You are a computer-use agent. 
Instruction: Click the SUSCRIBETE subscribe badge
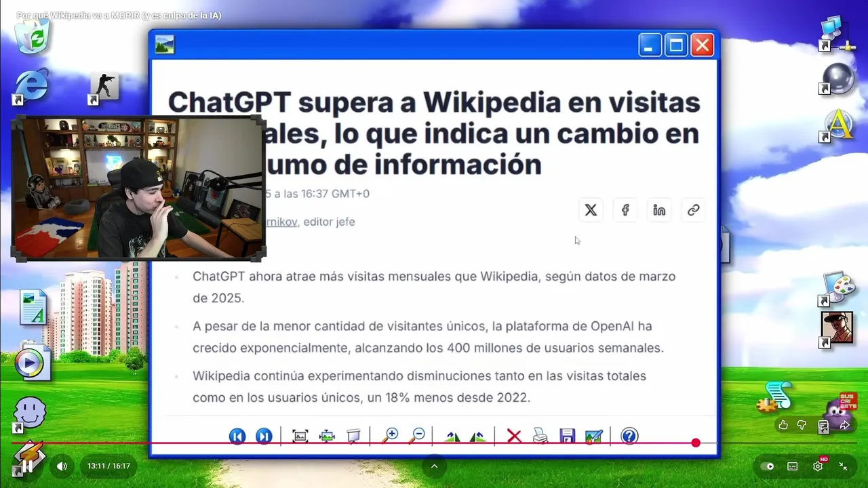tap(848, 401)
